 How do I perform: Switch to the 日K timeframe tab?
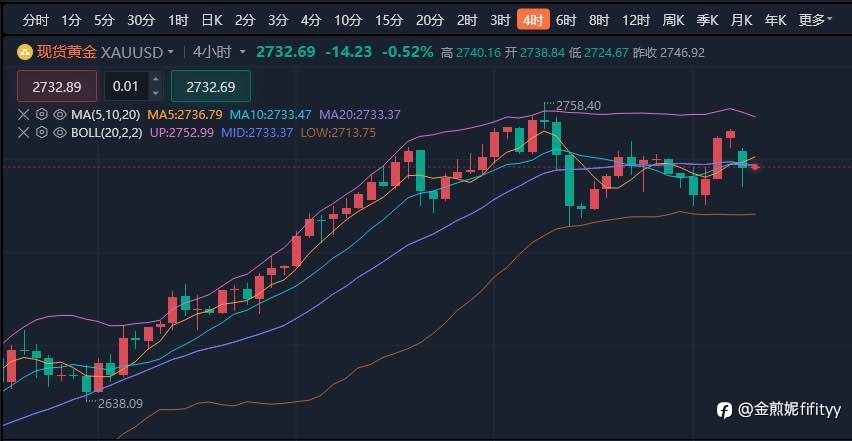[x=211, y=21]
